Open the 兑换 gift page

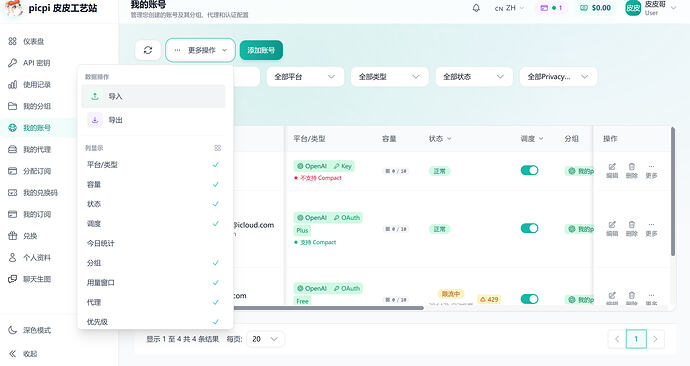(23, 236)
